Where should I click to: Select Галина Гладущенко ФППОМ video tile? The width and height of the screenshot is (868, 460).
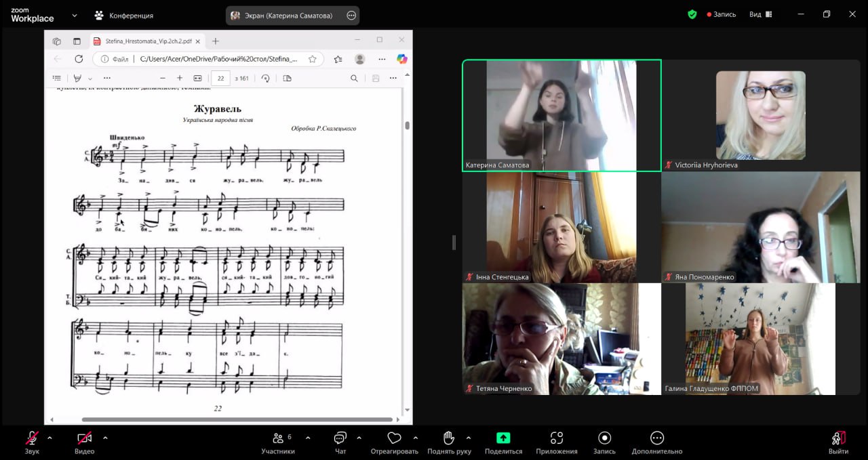761,339
